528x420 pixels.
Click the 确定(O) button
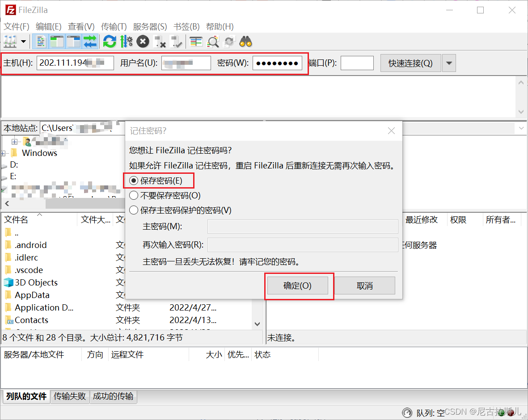click(298, 286)
